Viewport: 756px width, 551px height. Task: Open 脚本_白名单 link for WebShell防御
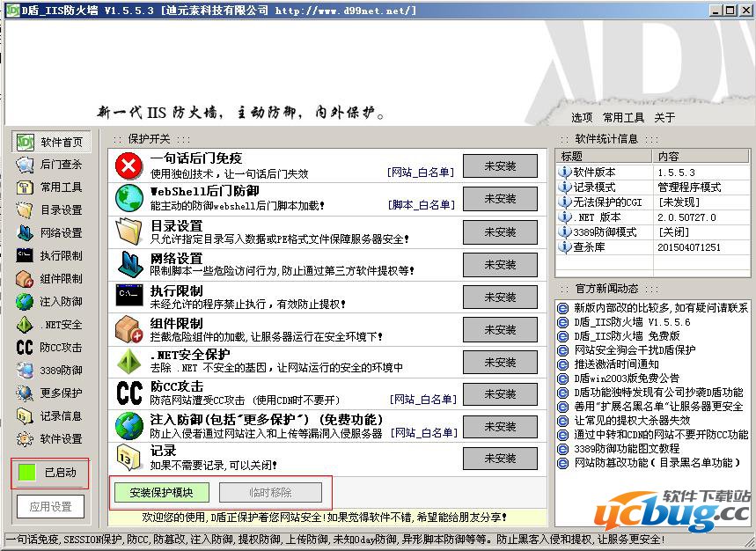pyautogui.click(x=421, y=205)
